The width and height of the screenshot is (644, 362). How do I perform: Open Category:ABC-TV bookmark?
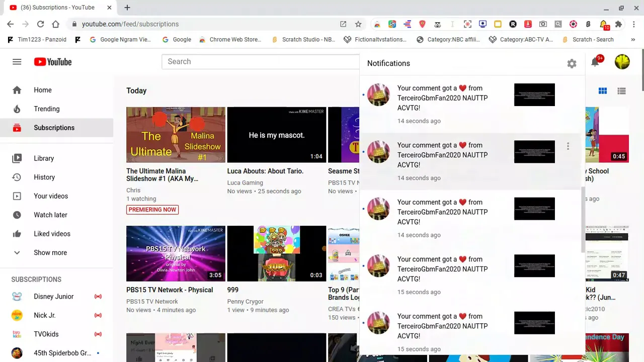(521, 39)
